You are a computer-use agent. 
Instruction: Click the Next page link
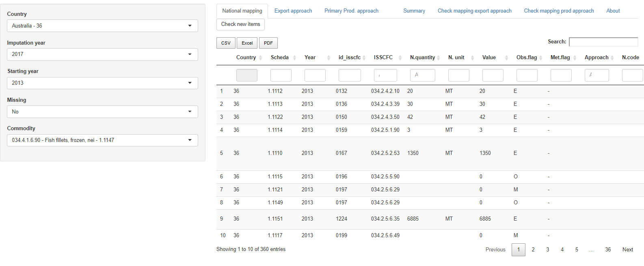tap(627, 250)
